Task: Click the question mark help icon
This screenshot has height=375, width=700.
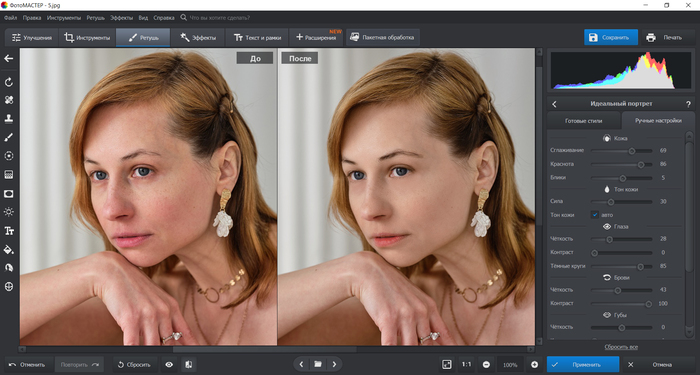Action: point(688,104)
